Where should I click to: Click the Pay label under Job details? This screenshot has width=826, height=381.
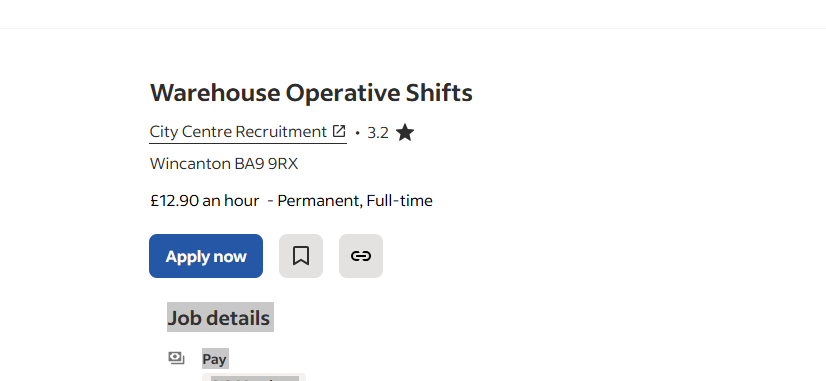coord(214,359)
